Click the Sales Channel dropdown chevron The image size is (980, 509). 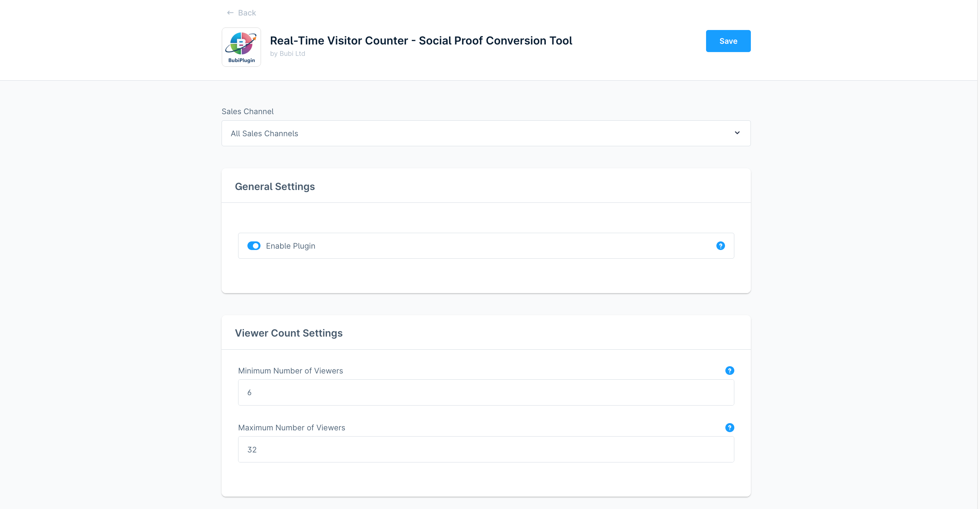pyautogui.click(x=737, y=133)
